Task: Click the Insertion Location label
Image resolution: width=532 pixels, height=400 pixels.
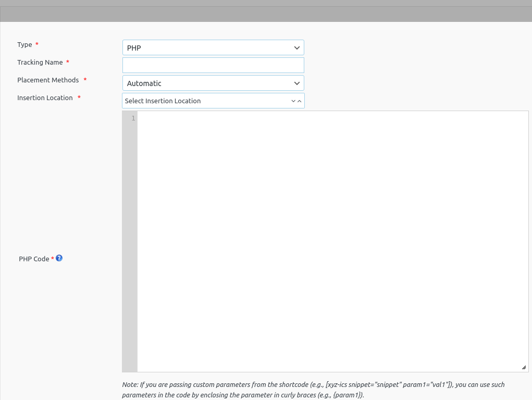Action: tap(45, 98)
